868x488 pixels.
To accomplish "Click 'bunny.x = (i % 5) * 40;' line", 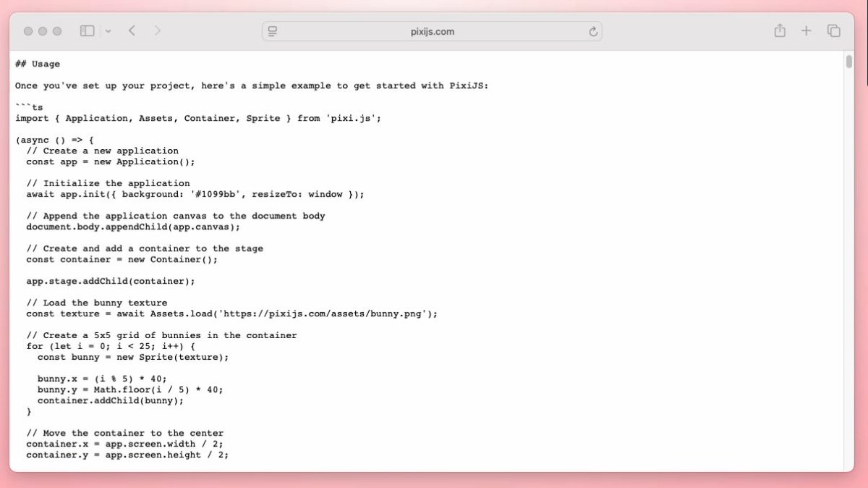I will [x=102, y=379].
